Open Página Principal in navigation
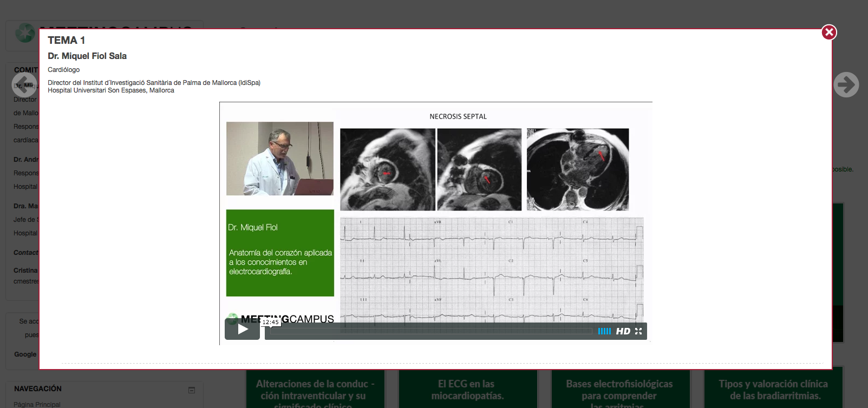This screenshot has height=408, width=868. click(37, 404)
